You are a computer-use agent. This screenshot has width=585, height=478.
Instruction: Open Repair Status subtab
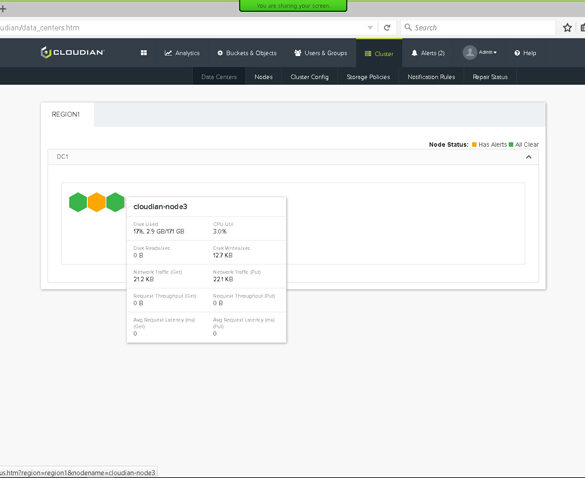coord(490,77)
